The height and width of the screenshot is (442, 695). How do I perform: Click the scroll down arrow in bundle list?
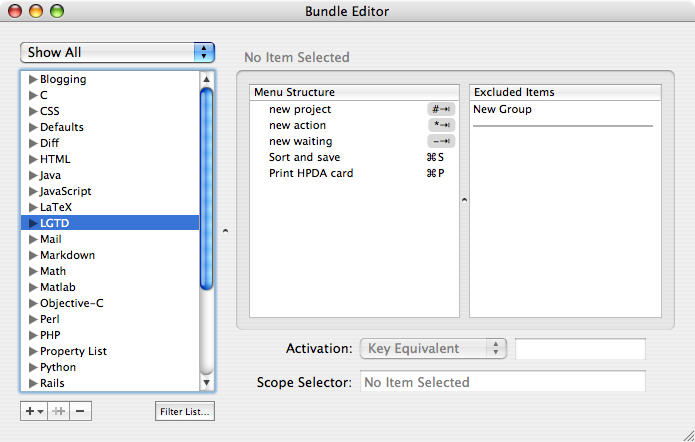click(206, 383)
